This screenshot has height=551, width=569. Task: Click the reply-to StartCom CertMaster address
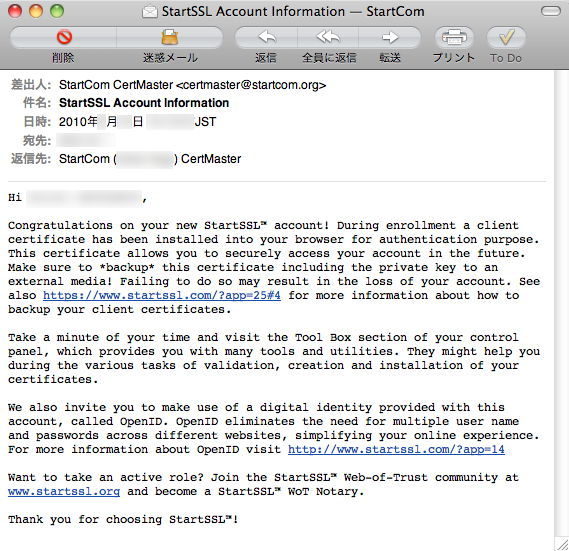[150, 159]
